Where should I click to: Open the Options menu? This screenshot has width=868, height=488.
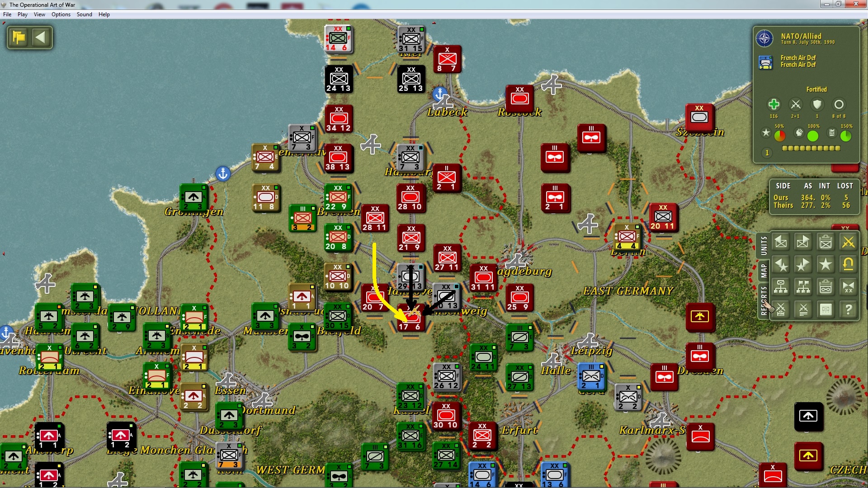[61, 14]
